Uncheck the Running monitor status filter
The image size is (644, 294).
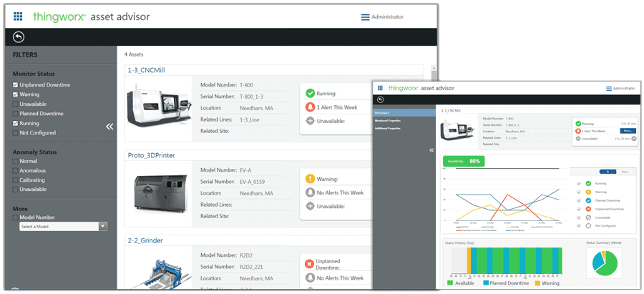[15, 123]
